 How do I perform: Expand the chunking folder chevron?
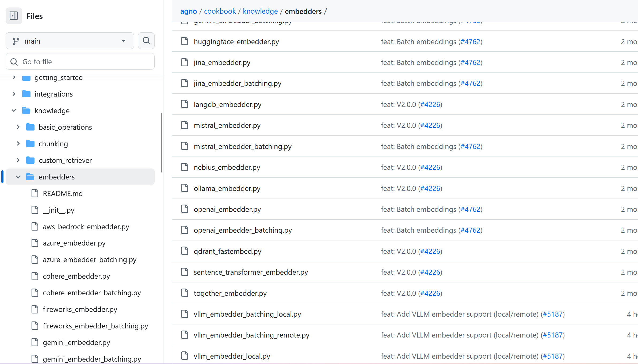pos(18,144)
